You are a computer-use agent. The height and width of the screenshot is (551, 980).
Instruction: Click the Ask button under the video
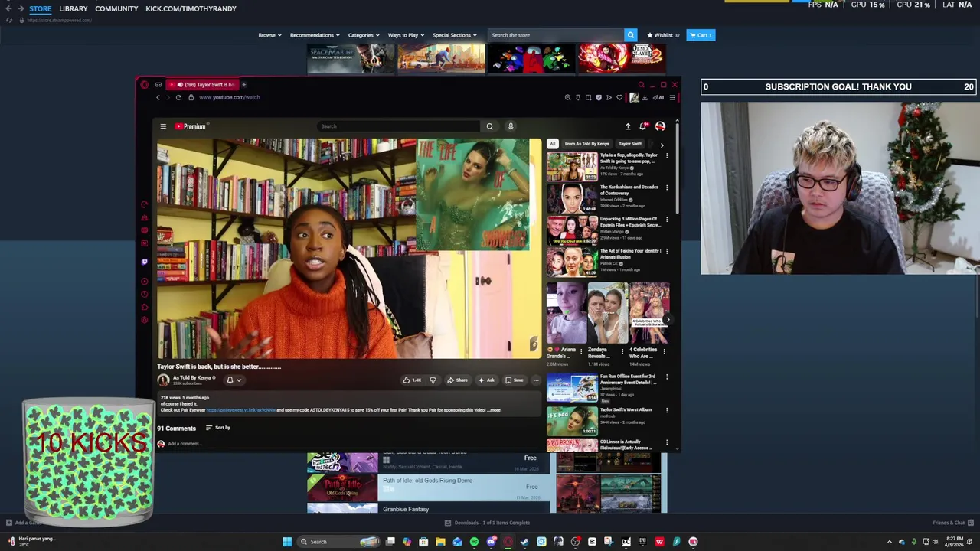(x=487, y=380)
